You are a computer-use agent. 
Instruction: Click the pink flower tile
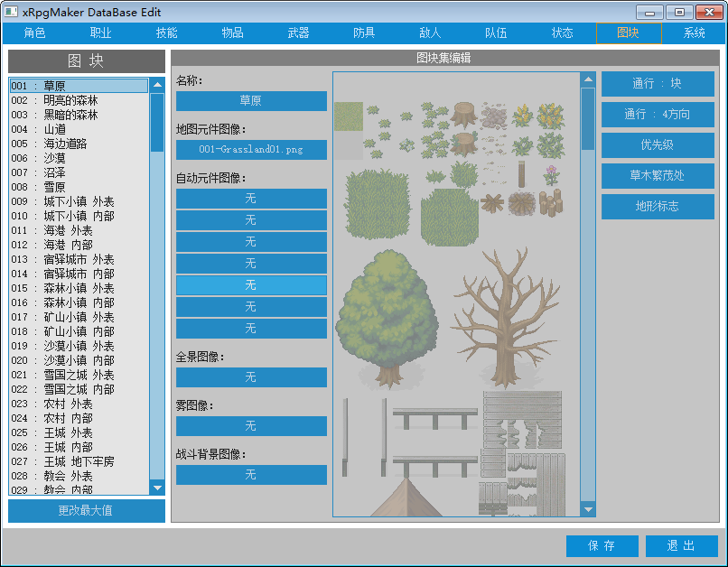[x=551, y=175]
